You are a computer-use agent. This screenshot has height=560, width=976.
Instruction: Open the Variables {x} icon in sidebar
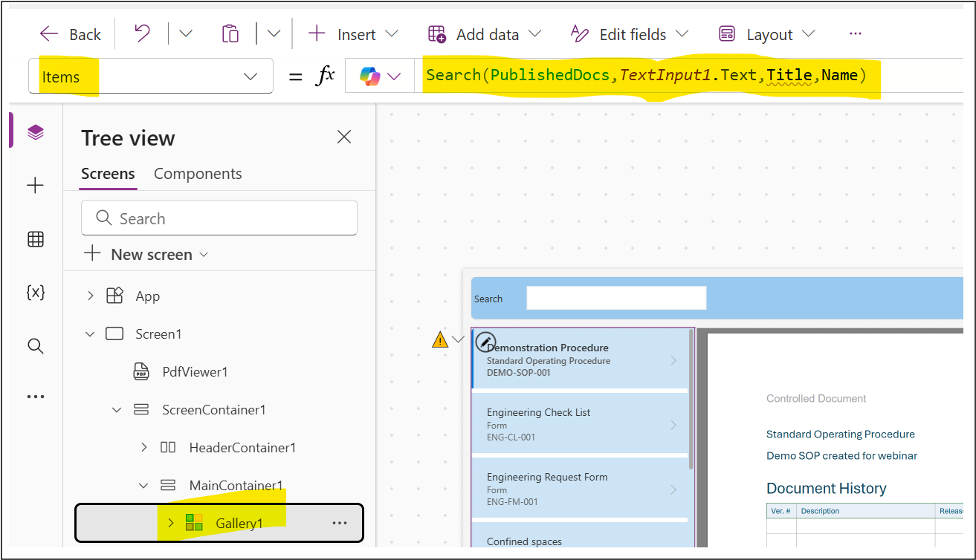[36, 292]
